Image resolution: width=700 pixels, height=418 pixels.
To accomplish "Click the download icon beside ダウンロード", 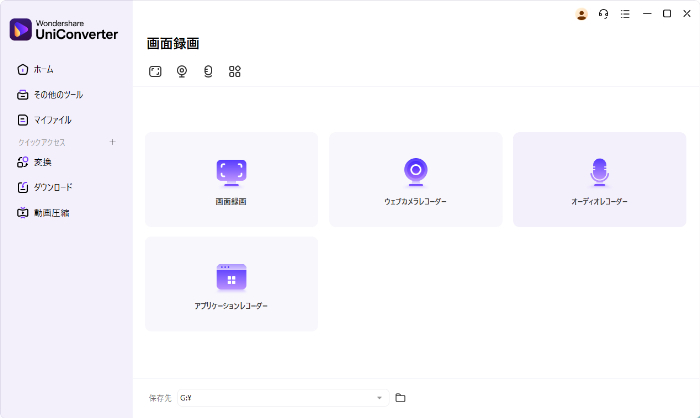I will [x=22, y=188].
